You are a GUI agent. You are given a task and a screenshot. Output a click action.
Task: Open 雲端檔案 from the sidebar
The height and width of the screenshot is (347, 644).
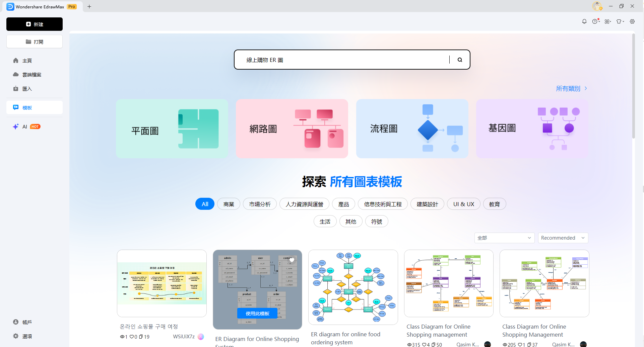point(31,75)
